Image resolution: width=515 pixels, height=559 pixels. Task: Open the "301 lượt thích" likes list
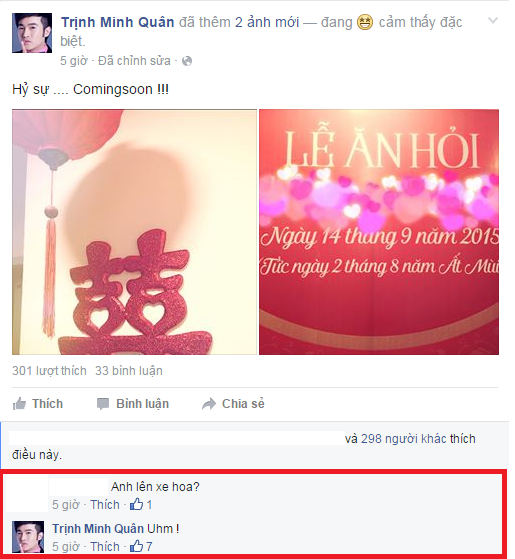click(x=49, y=371)
